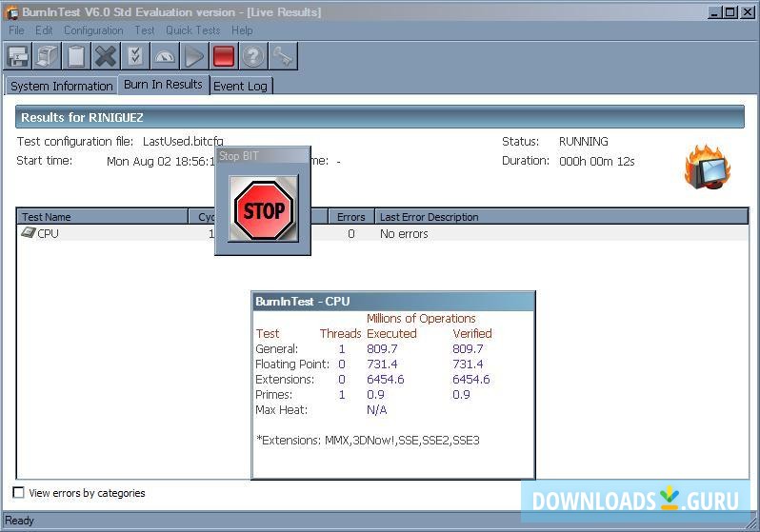Select the Burn In Results tab
The image size is (760, 532).
[163, 85]
